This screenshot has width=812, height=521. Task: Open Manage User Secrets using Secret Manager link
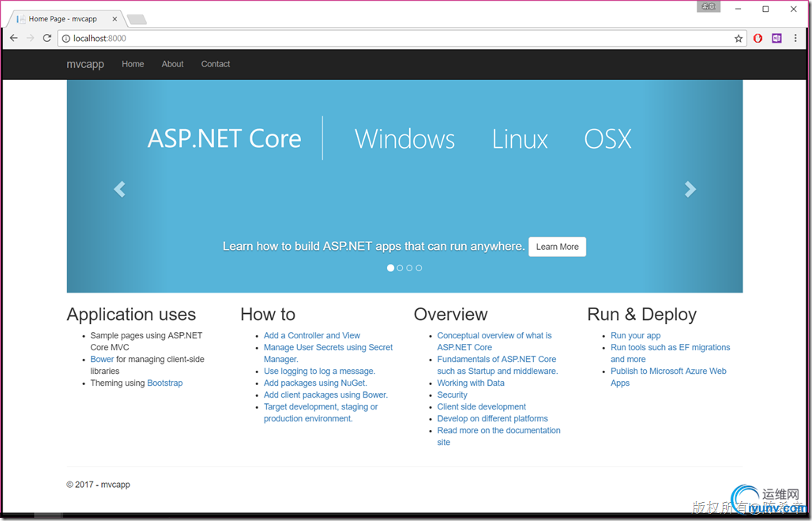pos(329,353)
